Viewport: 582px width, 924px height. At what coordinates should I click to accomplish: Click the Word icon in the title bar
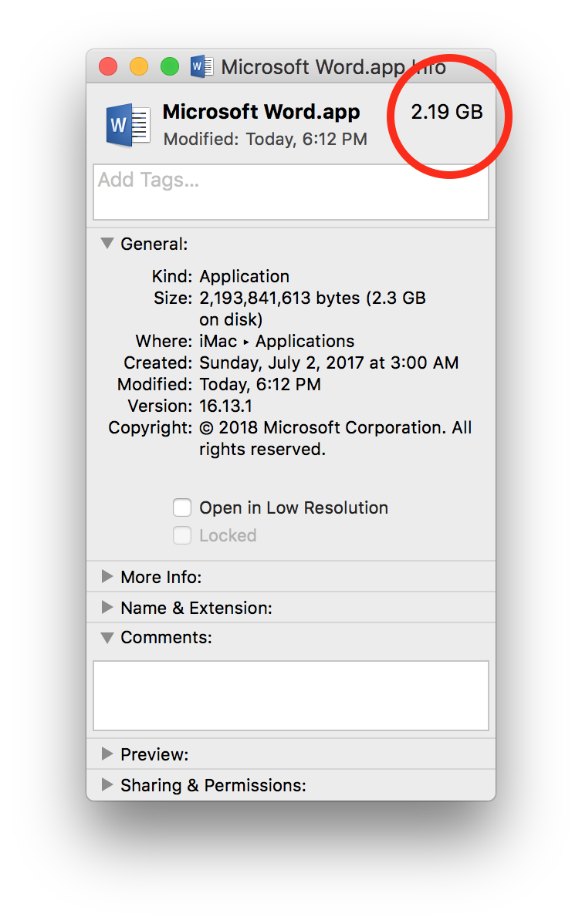[x=201, y=66]
